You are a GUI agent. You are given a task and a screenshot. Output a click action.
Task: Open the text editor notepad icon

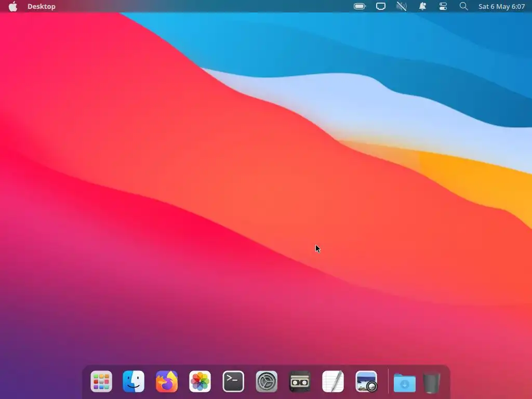click(x=333, y=381)
